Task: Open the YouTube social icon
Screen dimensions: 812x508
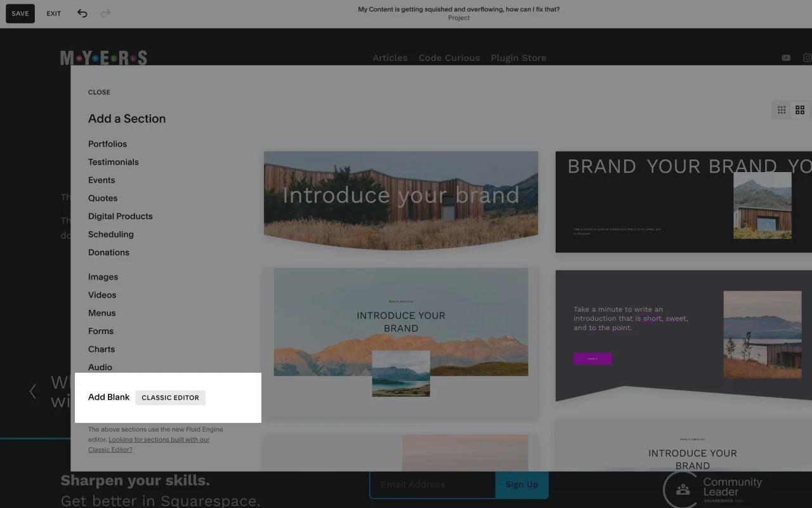Action: click(x=786, y=58)
